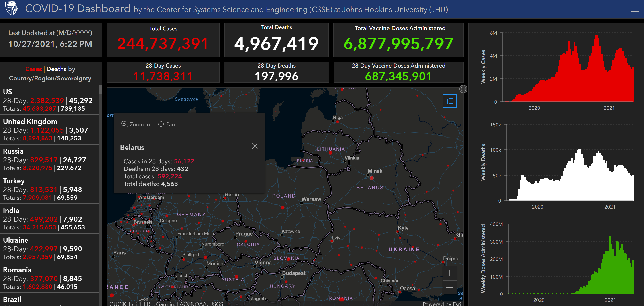Screen dimensions: 644x306
Task: Expand the map to full screen
Action: [x=463, y=89]
